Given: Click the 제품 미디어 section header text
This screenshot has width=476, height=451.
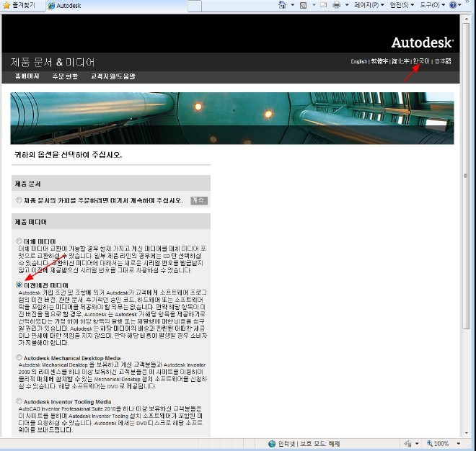Looking at the screenshot, I should [31, 222].
